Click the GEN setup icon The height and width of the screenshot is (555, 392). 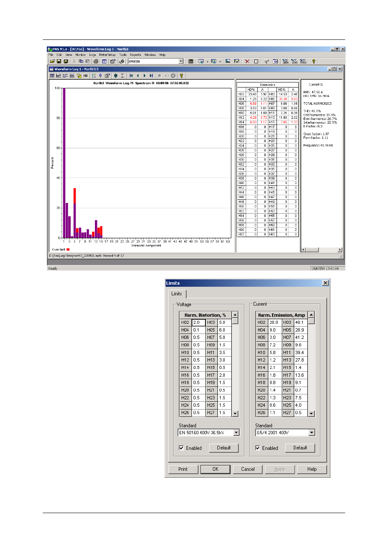click(x=285, y=61)
